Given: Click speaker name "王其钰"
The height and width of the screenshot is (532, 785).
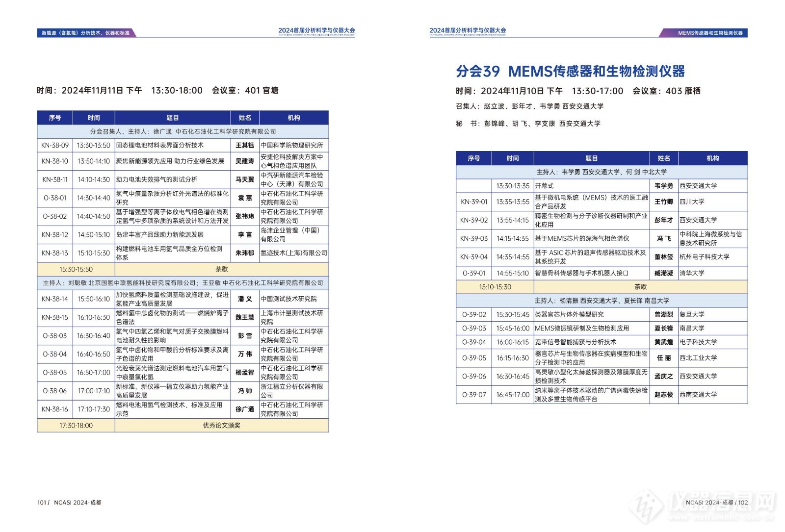Looking at the screenshot, I should point(245,145).
